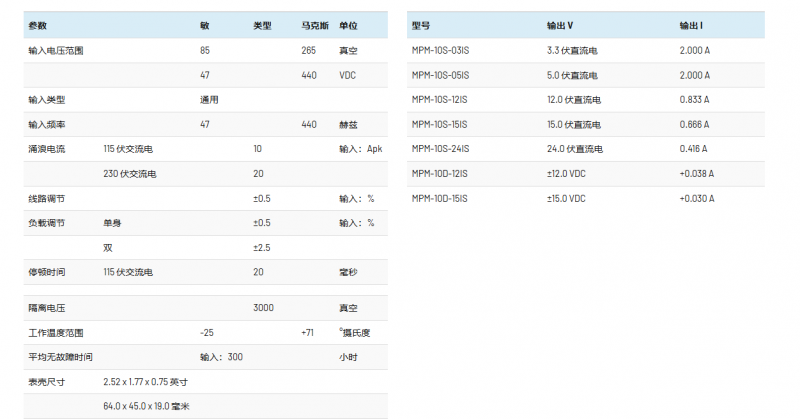Click the 参数 header in the specs table

37,25
